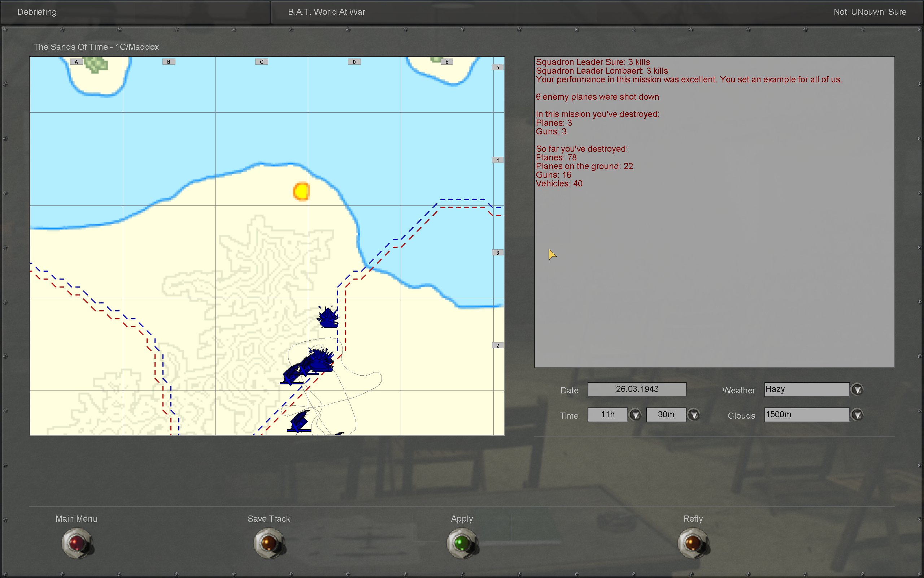Open the minutes dropdown next to 30m
Image resolution: width=924 pixels, height=578 pixels.
(694, 415)
